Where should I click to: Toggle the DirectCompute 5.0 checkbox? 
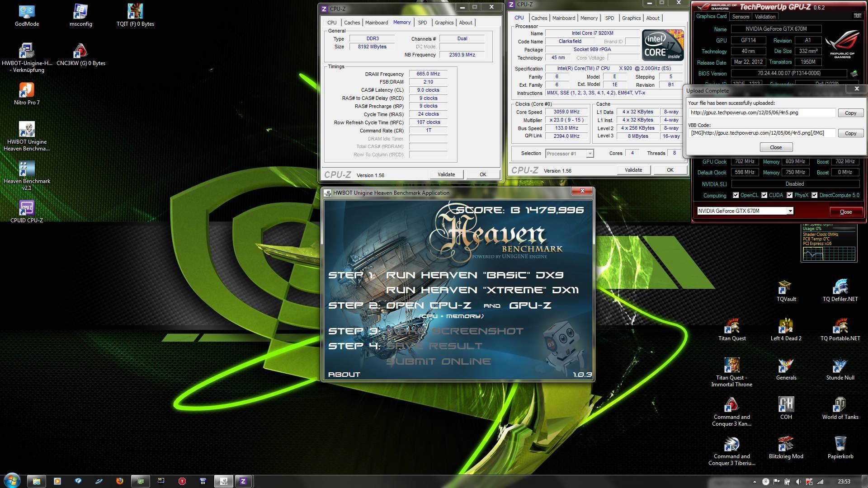click(814, 195)
